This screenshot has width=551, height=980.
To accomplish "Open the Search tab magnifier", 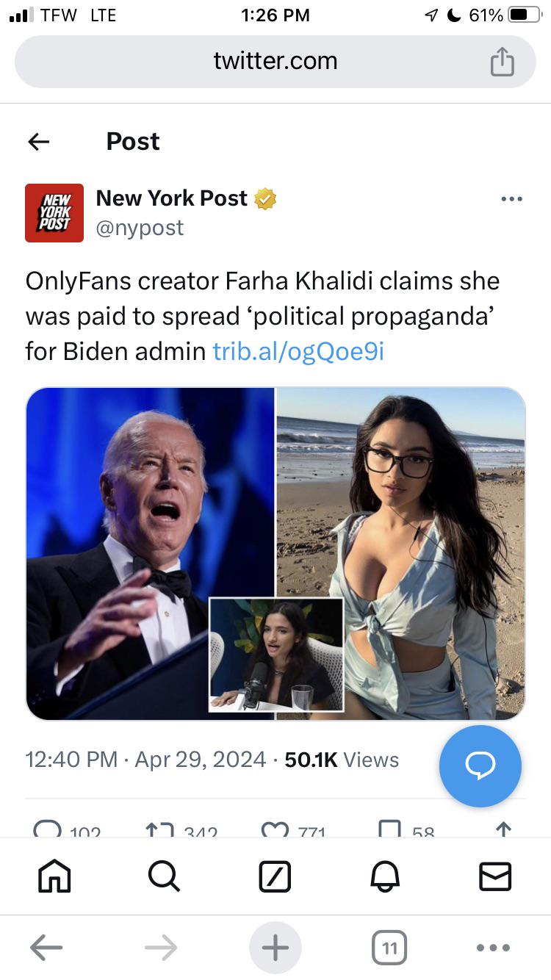I will (163, 876).
